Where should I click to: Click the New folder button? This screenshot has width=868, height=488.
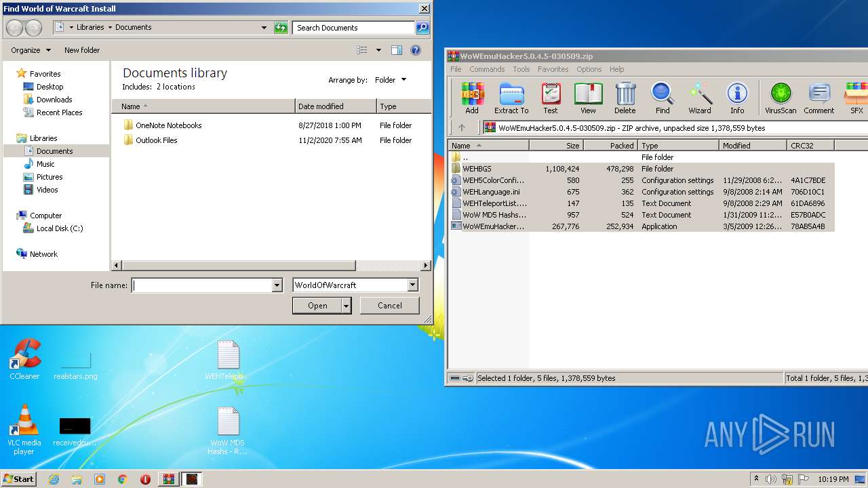pos(82,50)
